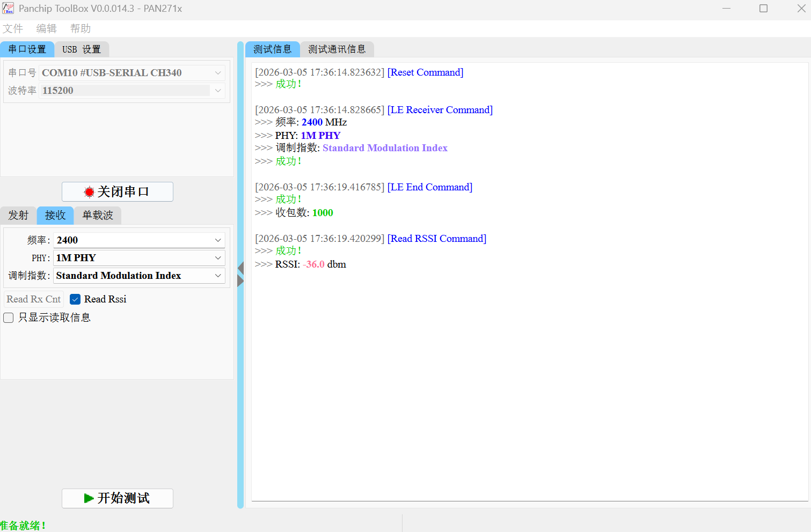Image resolution: width=811 pixels, height=532 pixels.
Task: Click the Read Rx Cnt option
Action: tap(34, 299)
